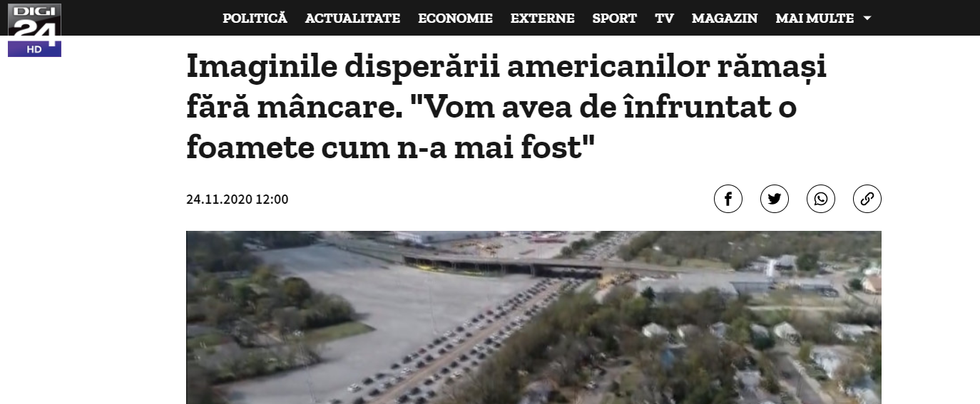Navigate to the Externe section

point(542,19)
